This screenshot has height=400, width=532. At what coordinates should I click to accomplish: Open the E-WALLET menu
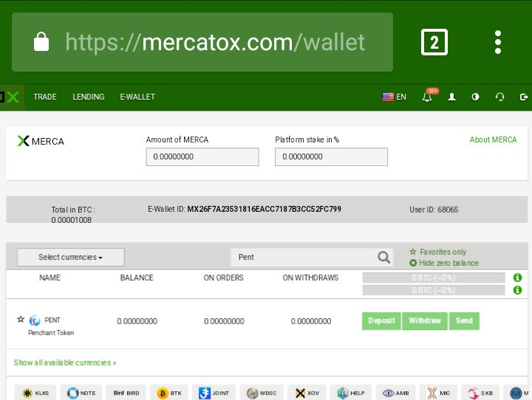pyautogui.click(x=137, y=97)
